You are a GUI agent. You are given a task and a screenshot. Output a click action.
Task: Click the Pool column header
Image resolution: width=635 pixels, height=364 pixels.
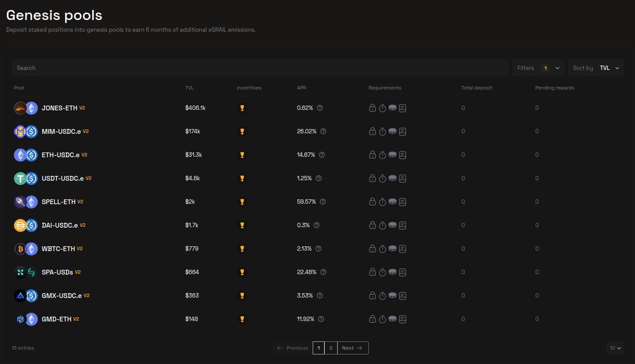click(x=19, y=88)
